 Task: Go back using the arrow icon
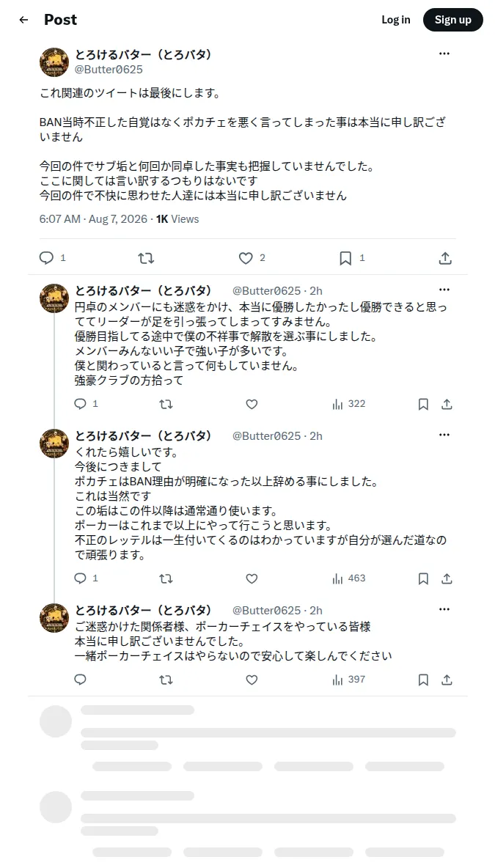[23, 20]
